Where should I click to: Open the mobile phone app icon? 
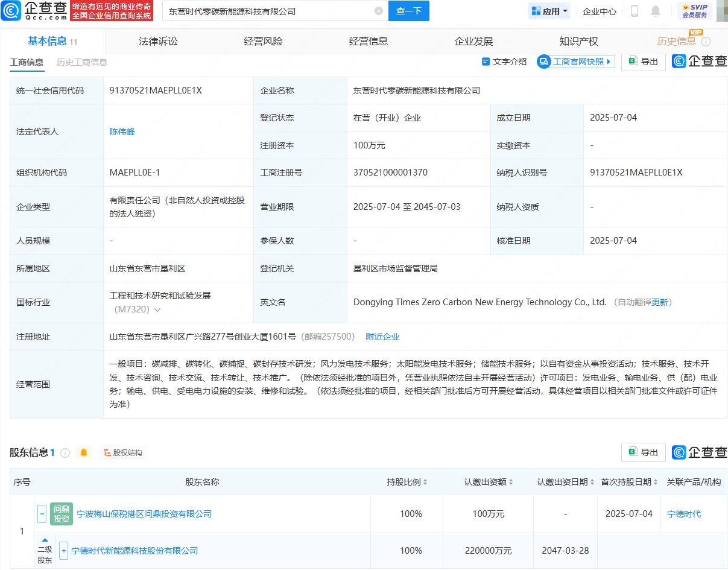coord(635,11)
